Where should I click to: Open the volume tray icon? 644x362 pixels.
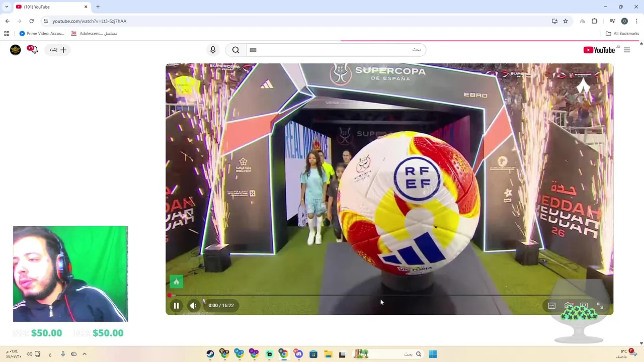[x=29, y=354]
